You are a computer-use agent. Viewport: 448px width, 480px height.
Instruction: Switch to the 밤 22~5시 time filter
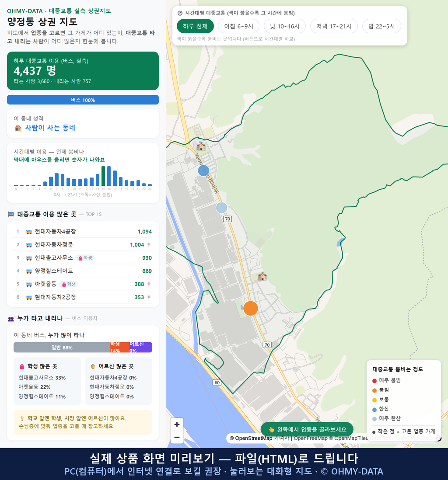click(x=381, y=26)
